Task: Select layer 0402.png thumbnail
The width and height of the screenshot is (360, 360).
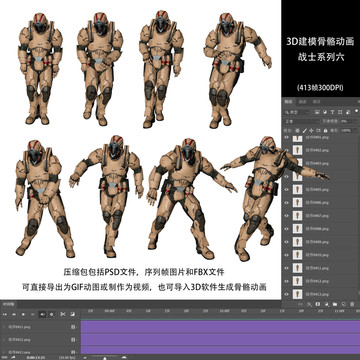Action: pos(297,150)
